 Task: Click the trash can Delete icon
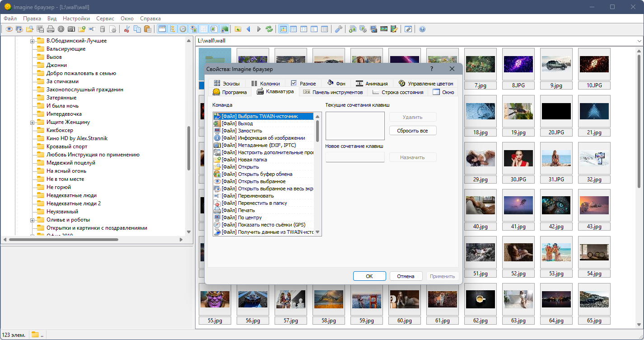(x=103, y=29)
